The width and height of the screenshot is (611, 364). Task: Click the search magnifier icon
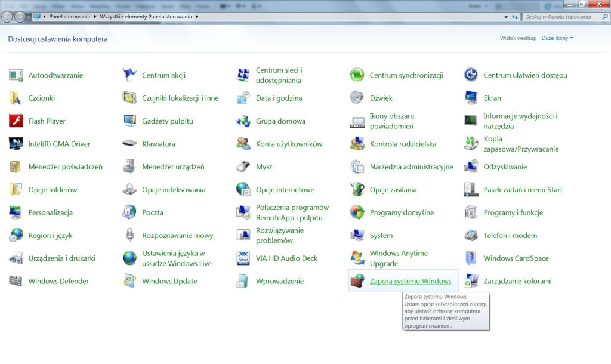point(605,17)
